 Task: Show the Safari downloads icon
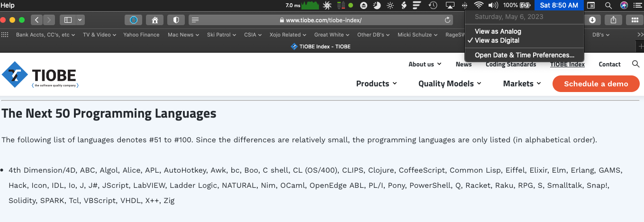[592, 20]
